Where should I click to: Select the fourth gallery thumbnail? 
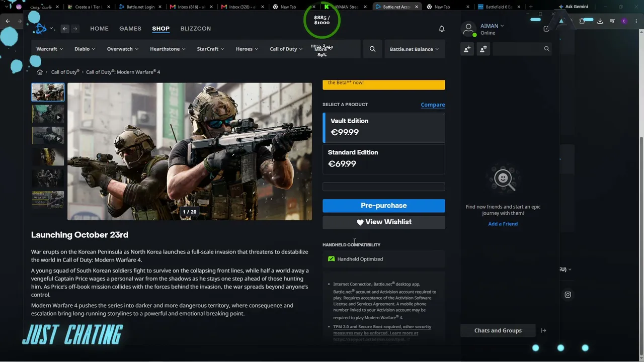tap(48, 157)
